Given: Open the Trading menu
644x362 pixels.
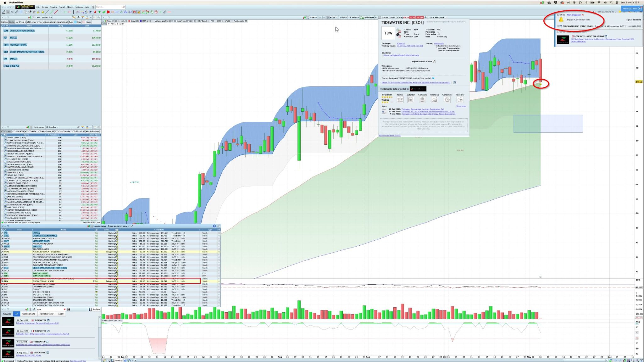Looking at the screenshot, I should point(54,7).
